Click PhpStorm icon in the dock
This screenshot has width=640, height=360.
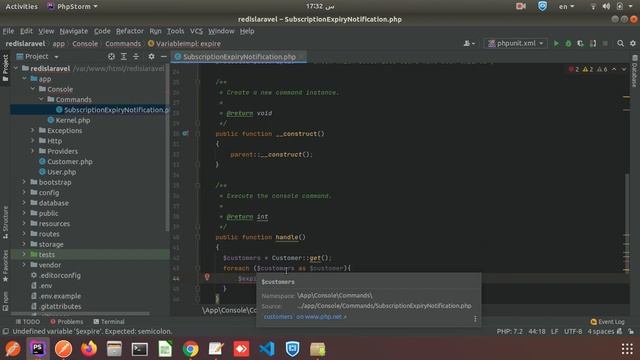click(38, 349)
